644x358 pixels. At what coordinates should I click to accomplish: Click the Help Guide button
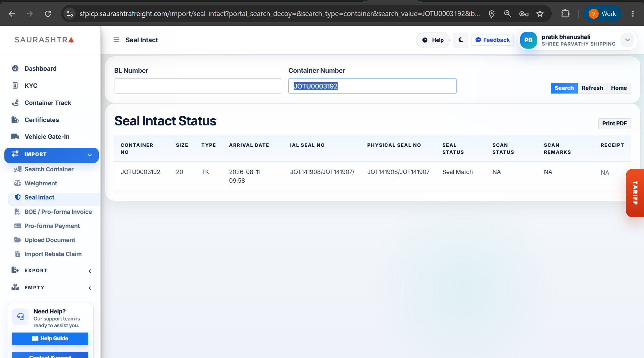[x=50, y=339]
